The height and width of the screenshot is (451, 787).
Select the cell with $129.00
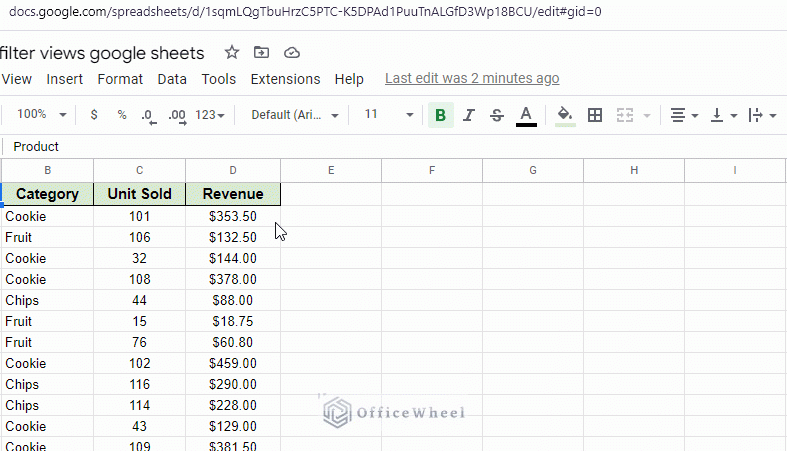[x=233, y=426]
